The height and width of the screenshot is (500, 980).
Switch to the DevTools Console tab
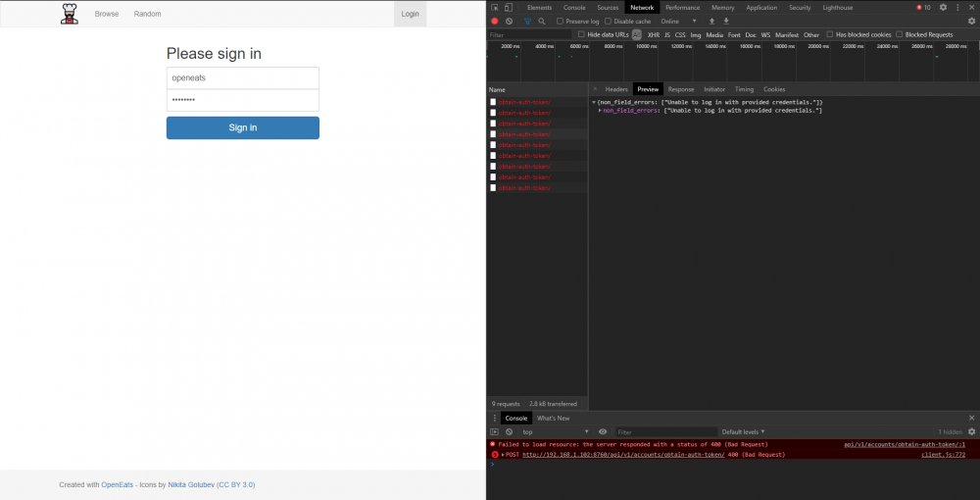point(574,8)
